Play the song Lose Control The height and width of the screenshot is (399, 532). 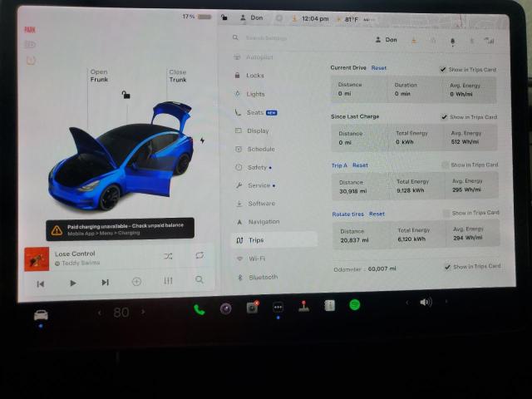(x=72, y=283)
